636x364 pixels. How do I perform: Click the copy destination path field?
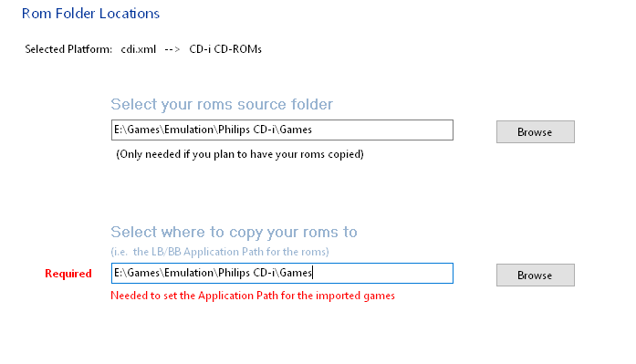[282, 273]
